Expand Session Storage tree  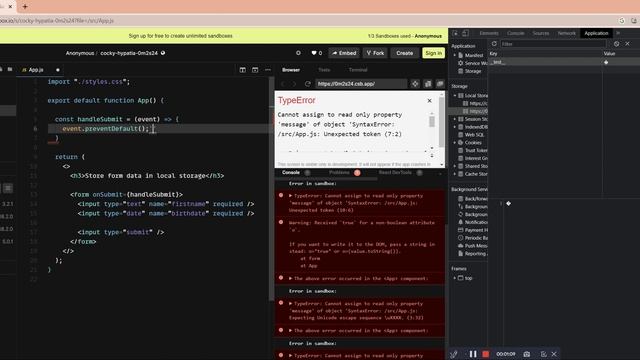tap(455, 119)
